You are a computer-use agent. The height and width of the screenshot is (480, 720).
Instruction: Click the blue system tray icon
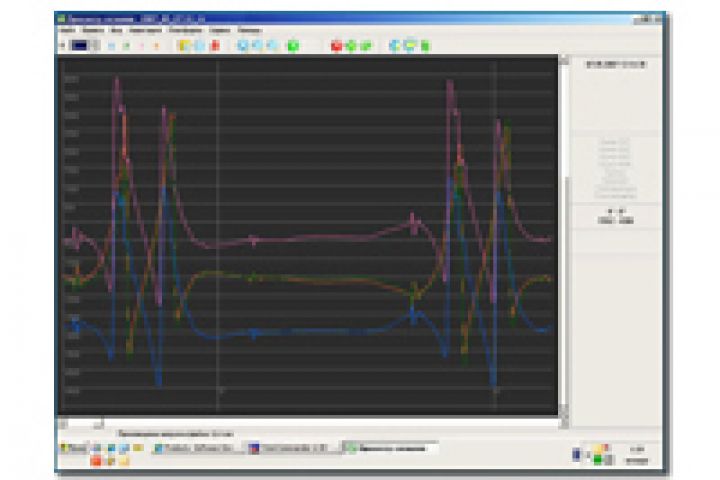[x=576, y=454]
